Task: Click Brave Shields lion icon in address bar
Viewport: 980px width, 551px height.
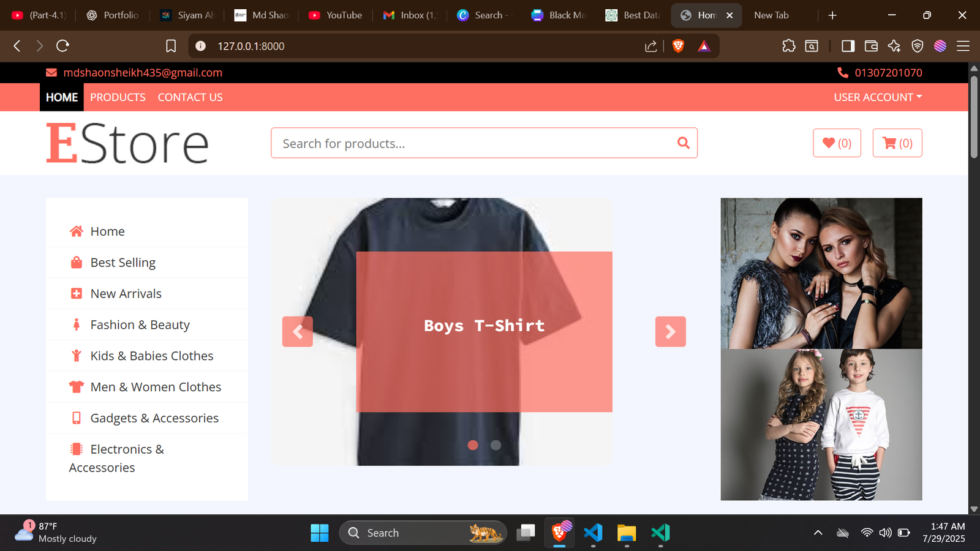Action: pyautogui.click(x=678, y=46)
